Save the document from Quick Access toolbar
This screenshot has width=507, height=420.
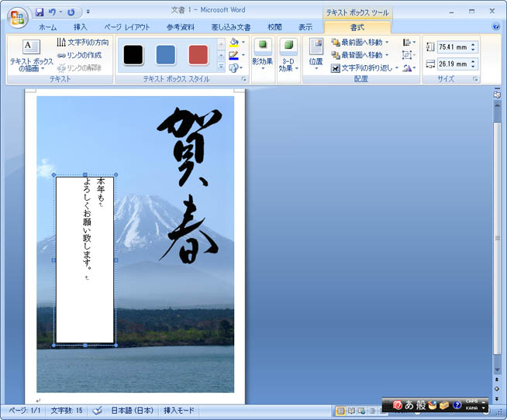tap(40, 12)
